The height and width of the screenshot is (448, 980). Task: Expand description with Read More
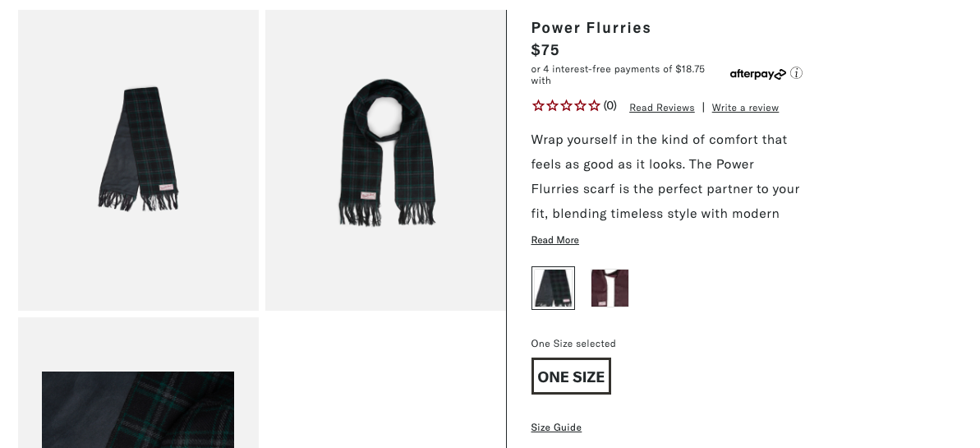click(554, 240)
